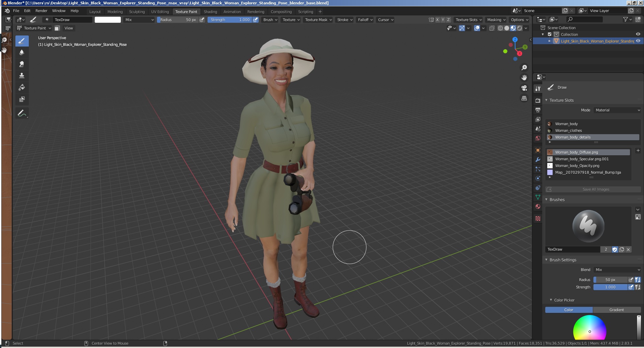Open the Object Constraints properties tab
This screenshot has height=348, width=644.
pos(538,188)
